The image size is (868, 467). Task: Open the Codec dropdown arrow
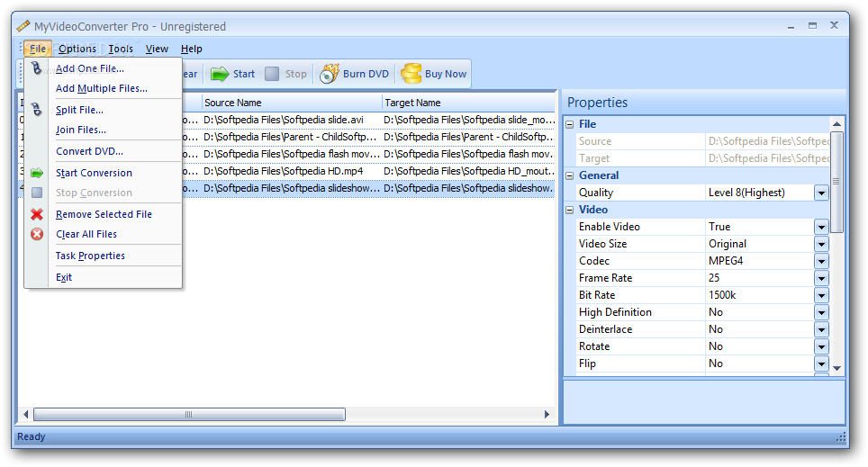pos(821,262)
